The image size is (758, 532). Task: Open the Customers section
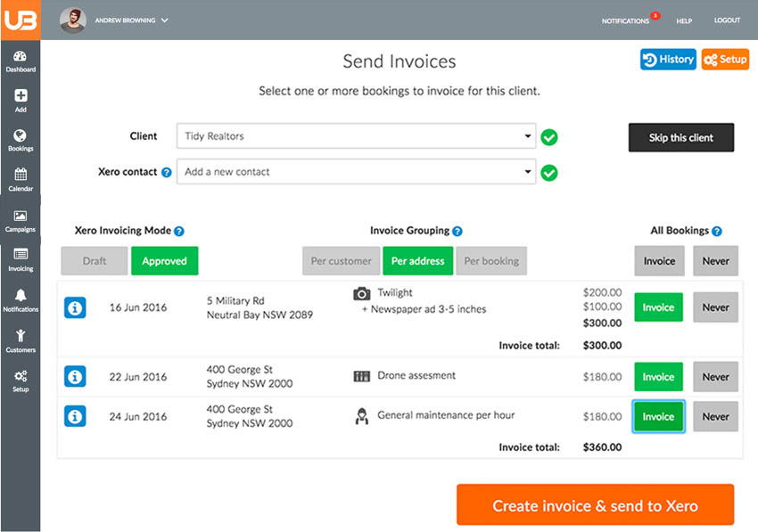pos(20,342)
